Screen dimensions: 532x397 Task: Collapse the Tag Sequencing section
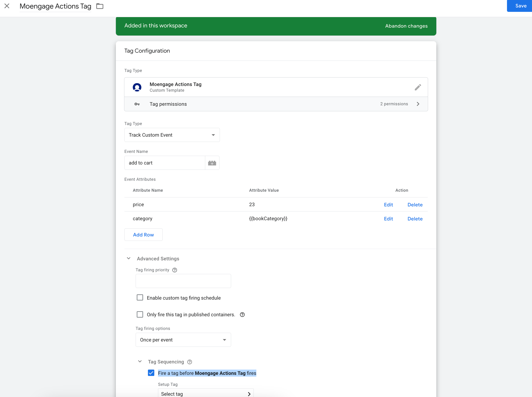point(140,362)
